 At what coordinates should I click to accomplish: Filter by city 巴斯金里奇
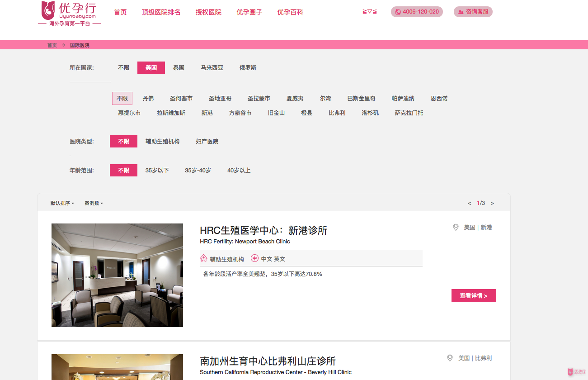[362, 99]
